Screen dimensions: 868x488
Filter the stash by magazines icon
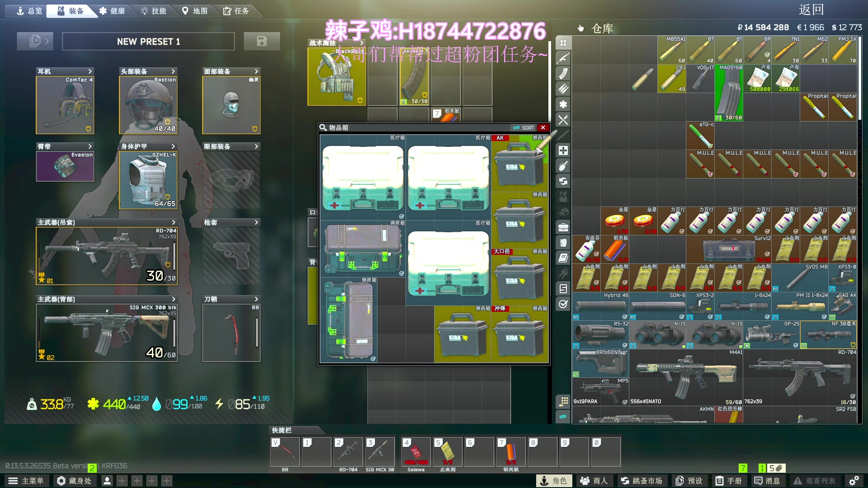pyautogui.click(x=563, y=74)
